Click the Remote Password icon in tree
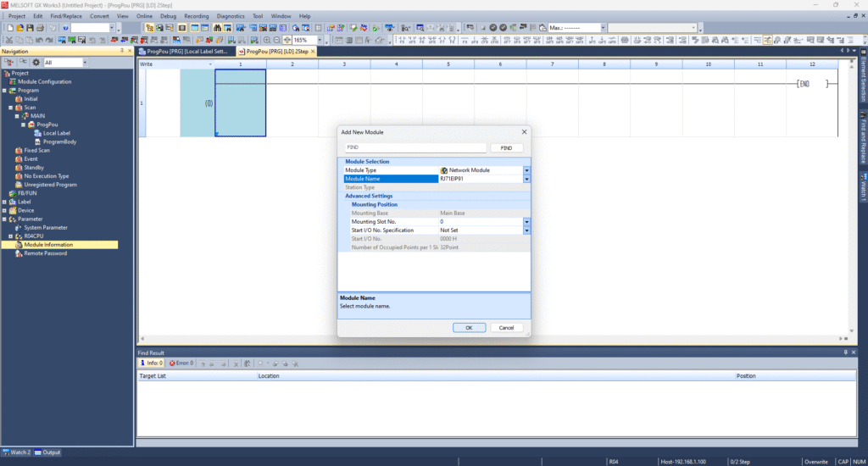The width and height of the screenshot is (868, 466). (x=19, y=253)
